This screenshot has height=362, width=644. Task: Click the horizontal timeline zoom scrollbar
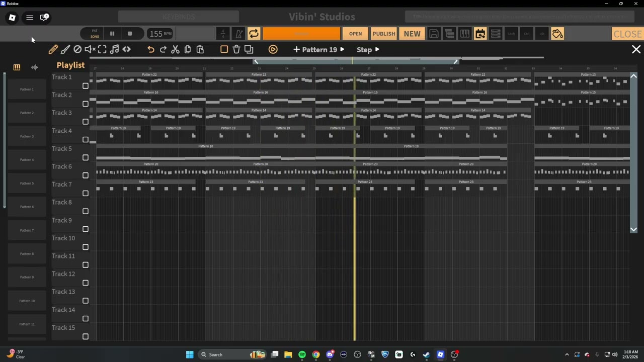(356, 61)
